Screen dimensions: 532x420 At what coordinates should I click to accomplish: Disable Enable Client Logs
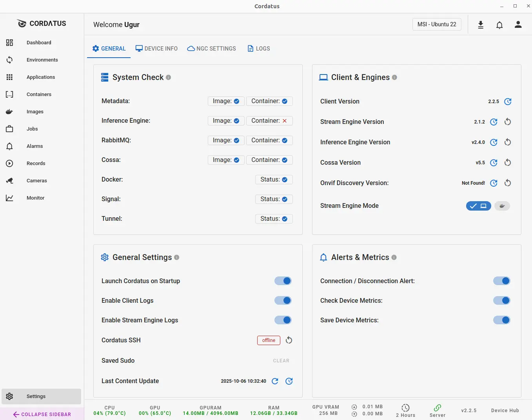pyautogui.click(x=283, y=300)
